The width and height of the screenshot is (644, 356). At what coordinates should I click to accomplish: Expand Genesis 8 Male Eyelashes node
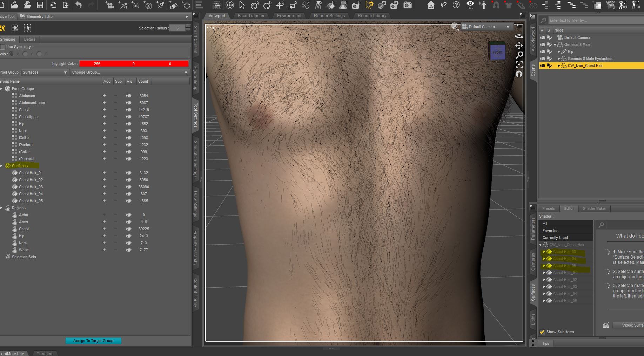(x=559, y=59)
